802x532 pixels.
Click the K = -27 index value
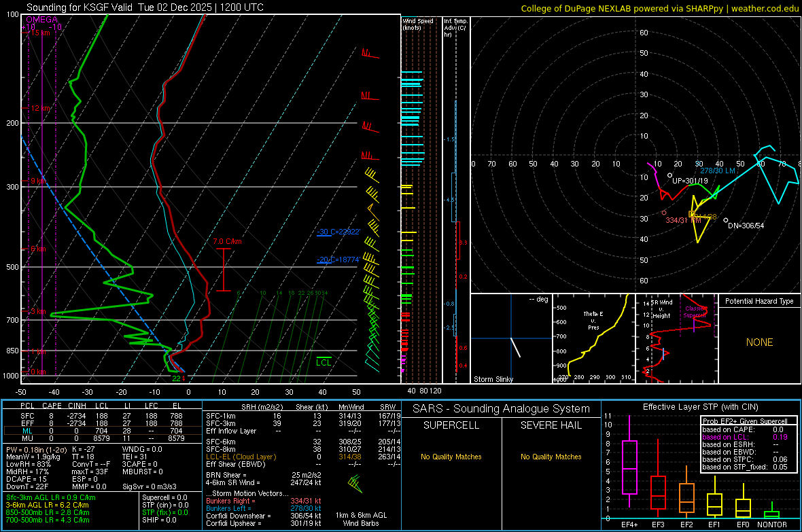[x=84, y=449]
